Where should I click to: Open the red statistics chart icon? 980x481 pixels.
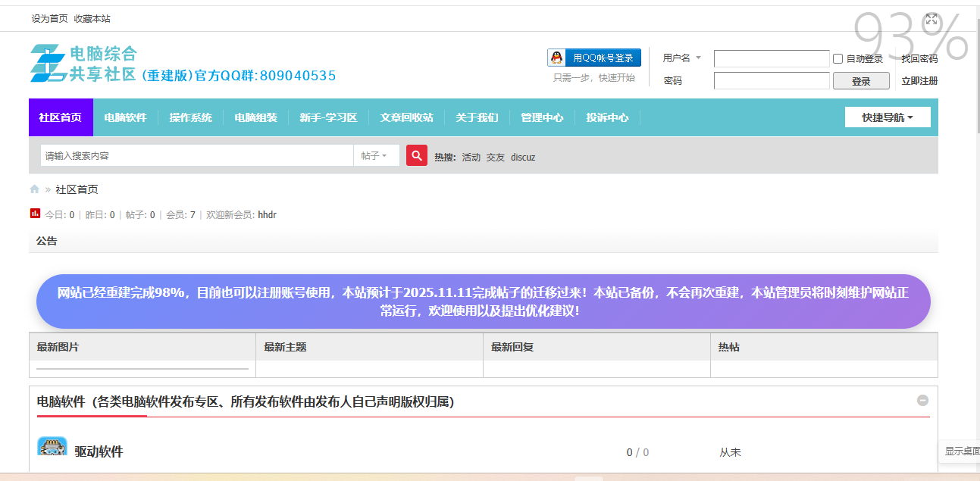pos(35,214)
